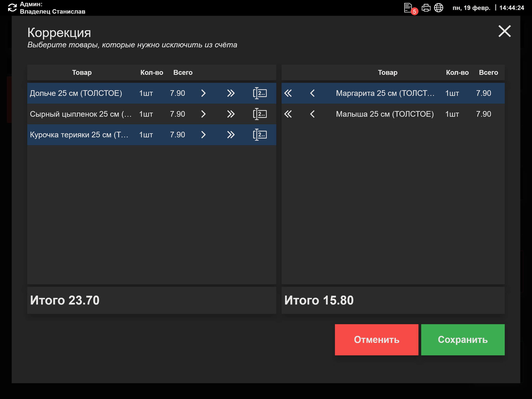532x399 pixels.
Task: Open quantity input for Сырный цыпленок
Action: pos(260,114)
